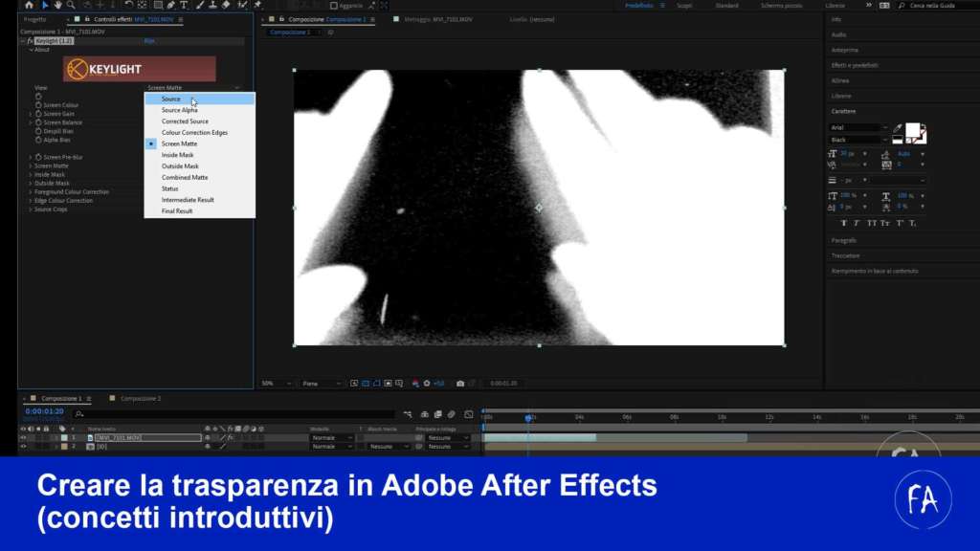Hide layer 1 MVI video eye
The width and height of the screenshot is (980, 551).
[x=23, y=438]
